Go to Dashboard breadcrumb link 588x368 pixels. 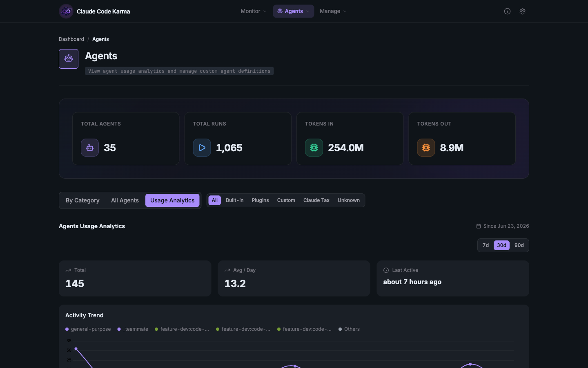click(x=71, y=39)
